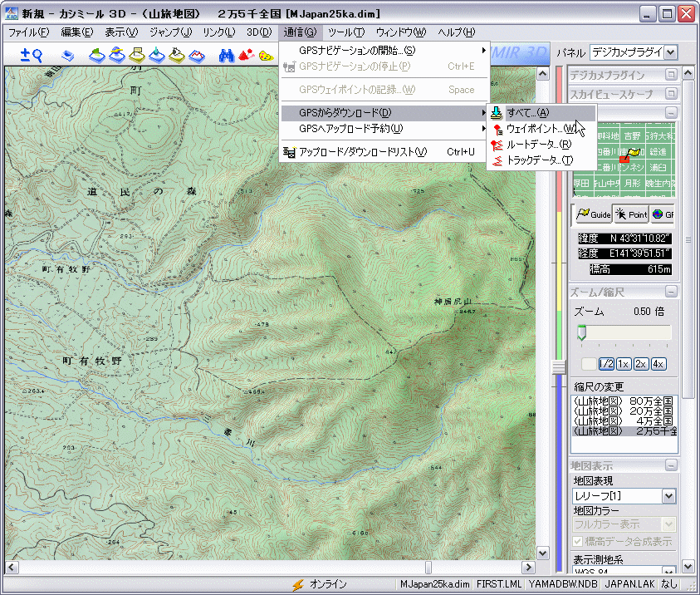The image size is (700, 595).
Task: Open the ファイル(F) menu
Action: 29,32
